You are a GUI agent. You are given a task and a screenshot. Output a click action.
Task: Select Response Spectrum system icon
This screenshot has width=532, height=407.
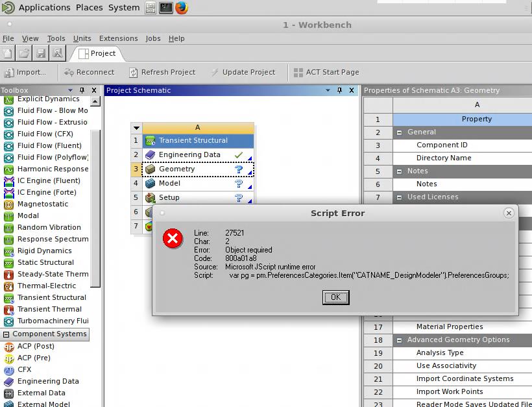tap(8, 240)
